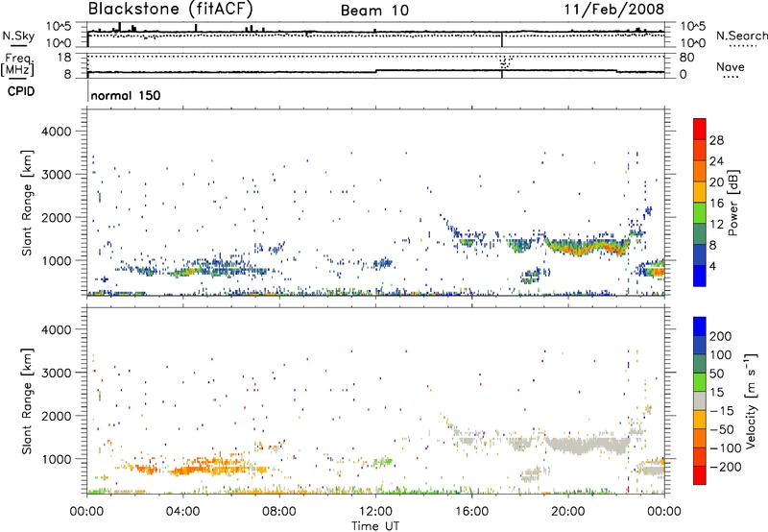The width and height of the screenshot is (768, 532).
Task: Select the '12:00' time tick label
Action: pos(375,512)
